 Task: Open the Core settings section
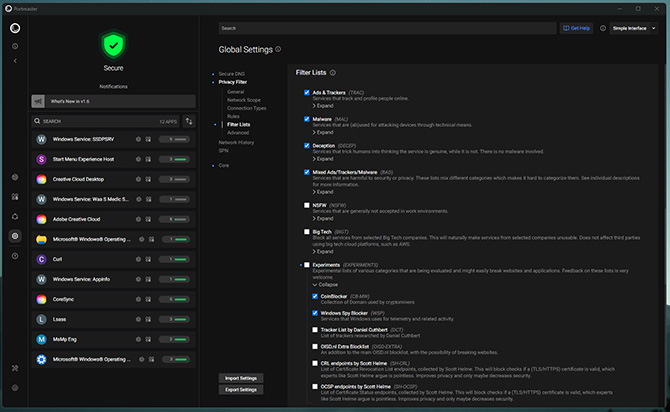224,165
